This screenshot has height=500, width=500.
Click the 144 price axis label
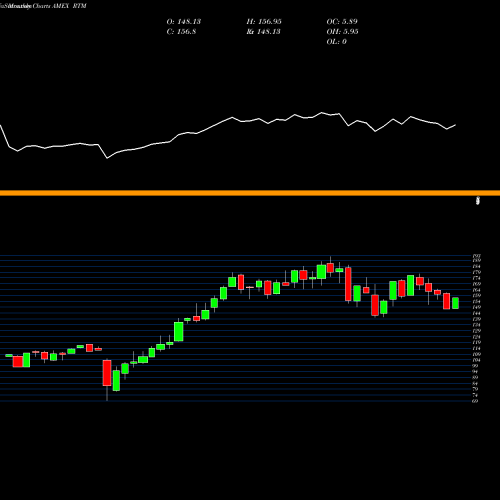477,313
